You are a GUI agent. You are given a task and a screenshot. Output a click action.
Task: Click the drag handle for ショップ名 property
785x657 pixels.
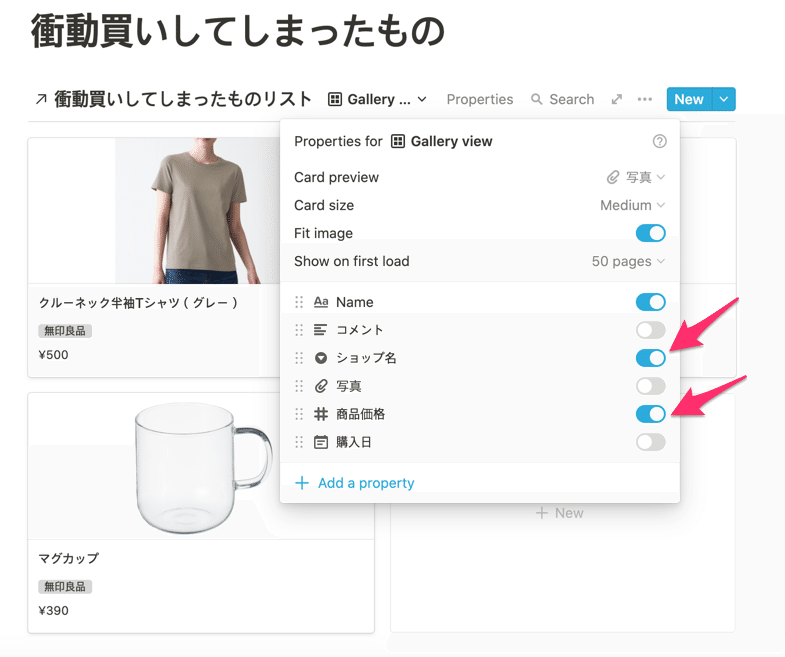click(x=299, y=358)
